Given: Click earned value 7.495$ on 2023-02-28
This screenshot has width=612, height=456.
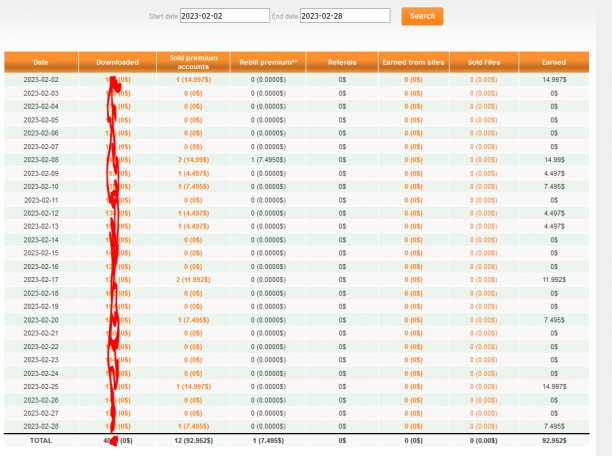Looking at the screenshot, I should [x=554, y=426].
